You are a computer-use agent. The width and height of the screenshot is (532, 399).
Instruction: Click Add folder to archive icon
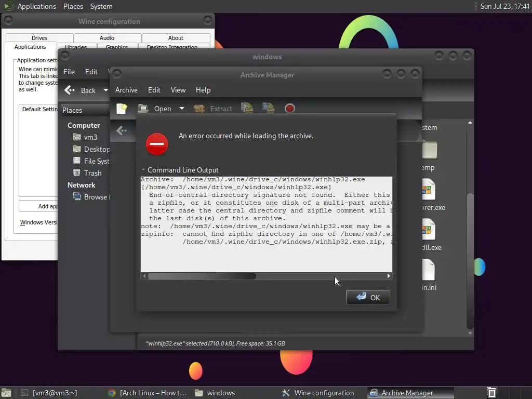point(269,108)
